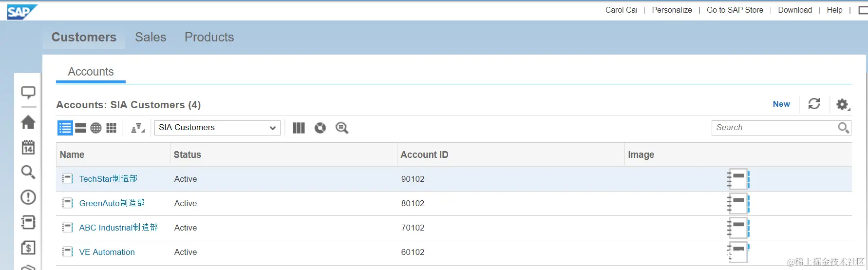
Task: Open the TechStar制造部 account link
Action: (108, 179)
